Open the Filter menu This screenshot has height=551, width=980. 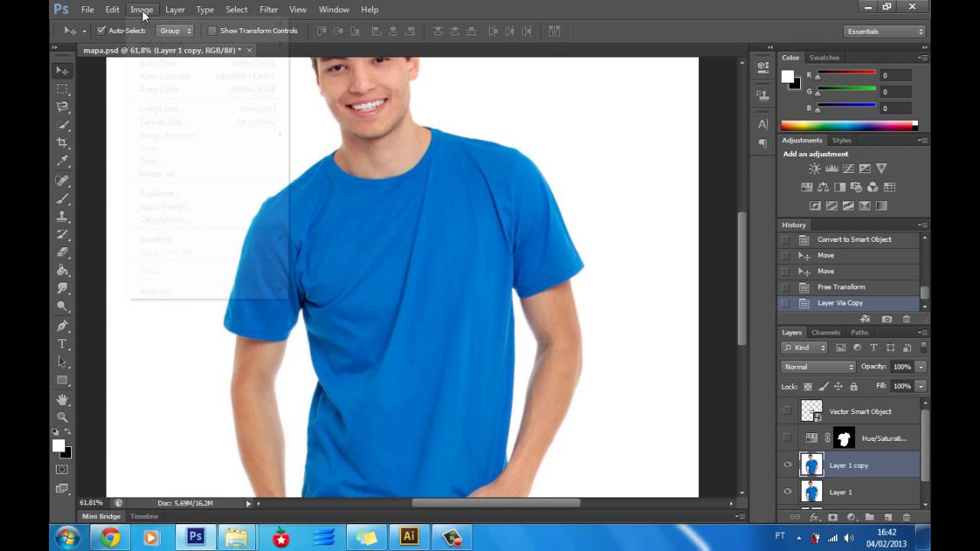point(269,9)
